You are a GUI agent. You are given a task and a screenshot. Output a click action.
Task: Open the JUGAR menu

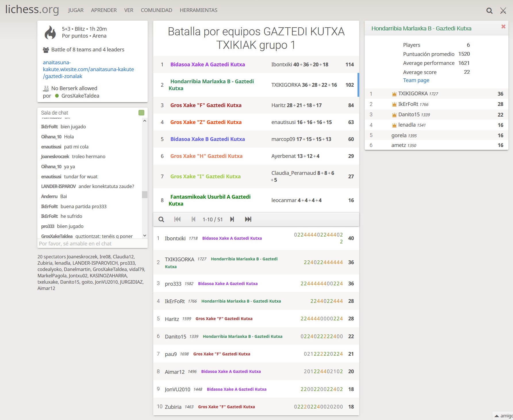76,10
